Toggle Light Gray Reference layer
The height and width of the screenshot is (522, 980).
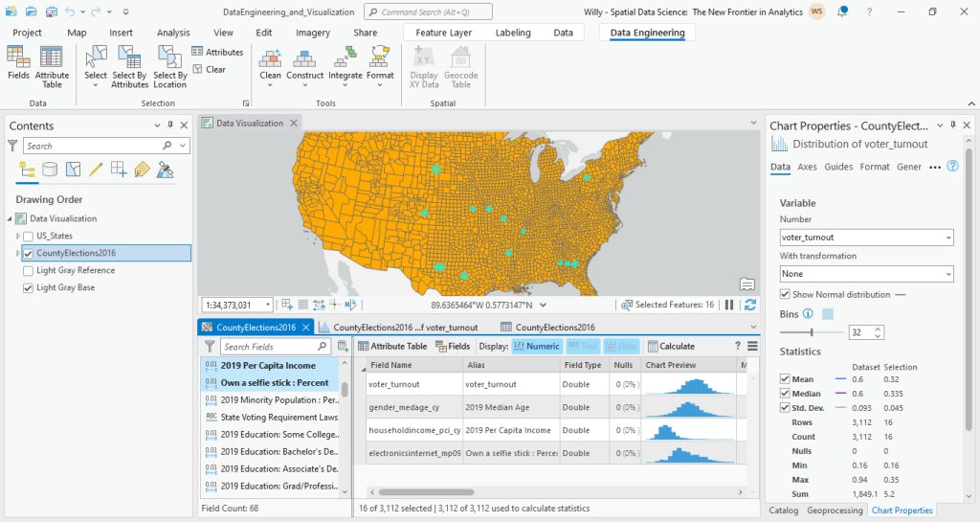28,271
